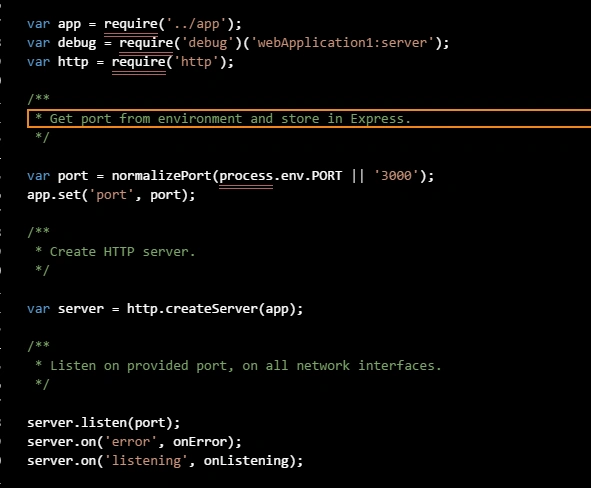Image resolution: width=591 pixels, height=488 pixels.
Task: Click the onError callback name
Action: [200, 442]
